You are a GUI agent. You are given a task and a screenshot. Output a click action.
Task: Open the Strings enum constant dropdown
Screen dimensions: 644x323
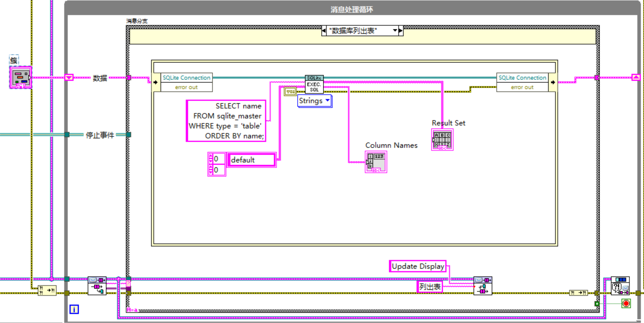pos(328,101)
